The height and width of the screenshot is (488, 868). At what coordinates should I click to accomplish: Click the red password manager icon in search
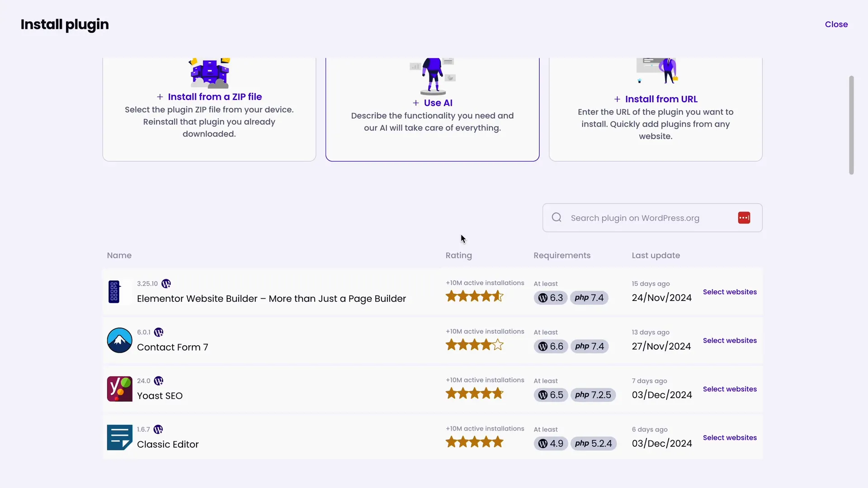pyautogui.click(x=744, y=218)
